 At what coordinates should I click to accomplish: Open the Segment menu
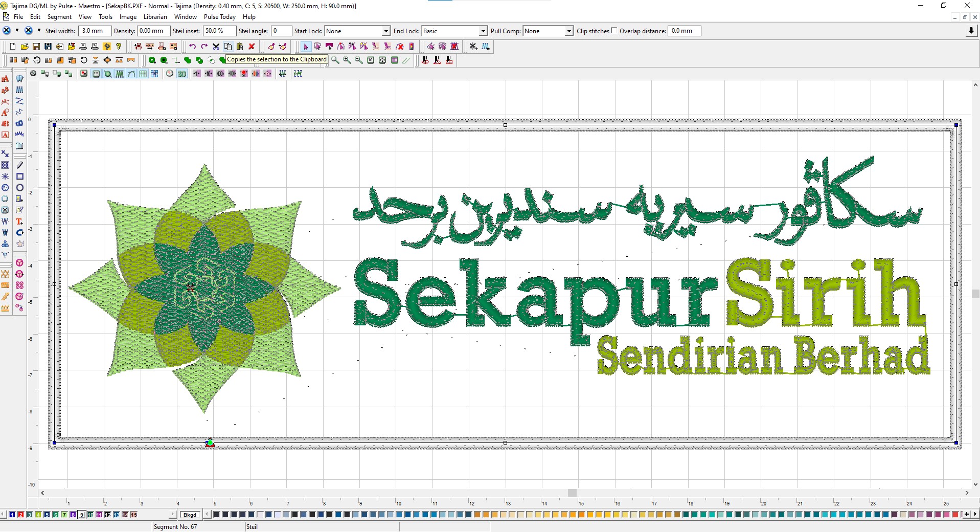pos(59,17)
